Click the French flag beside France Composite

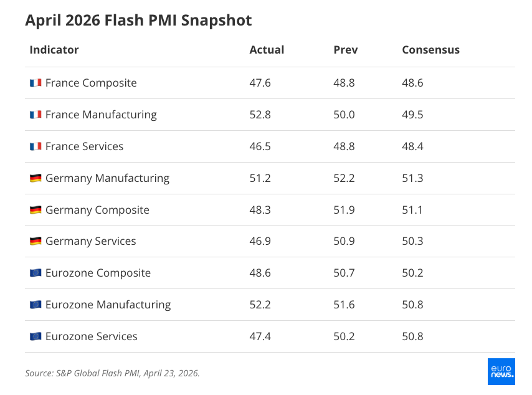36,83
